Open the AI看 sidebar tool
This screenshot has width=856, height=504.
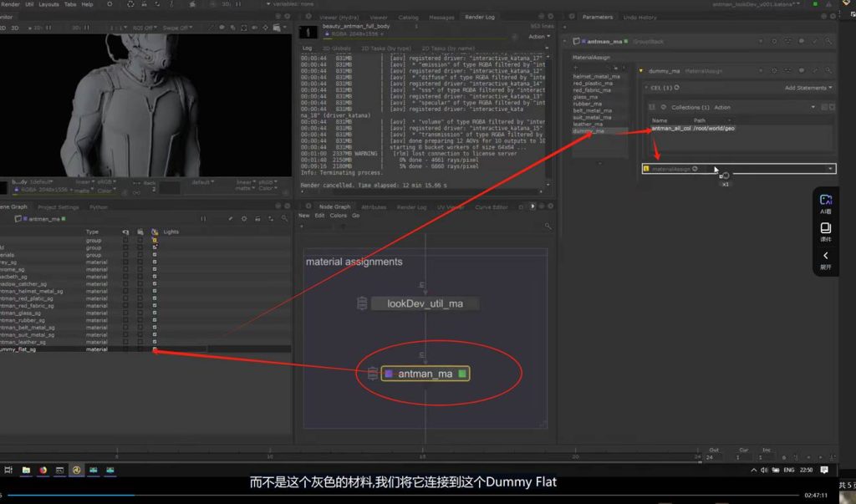825,203
